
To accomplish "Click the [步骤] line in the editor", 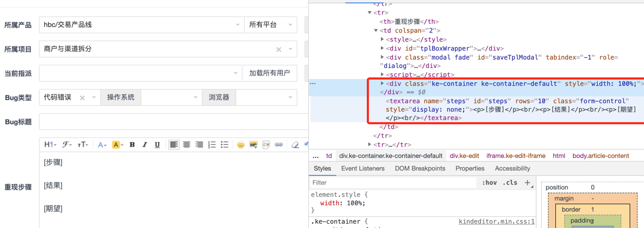I will [53, 162].
